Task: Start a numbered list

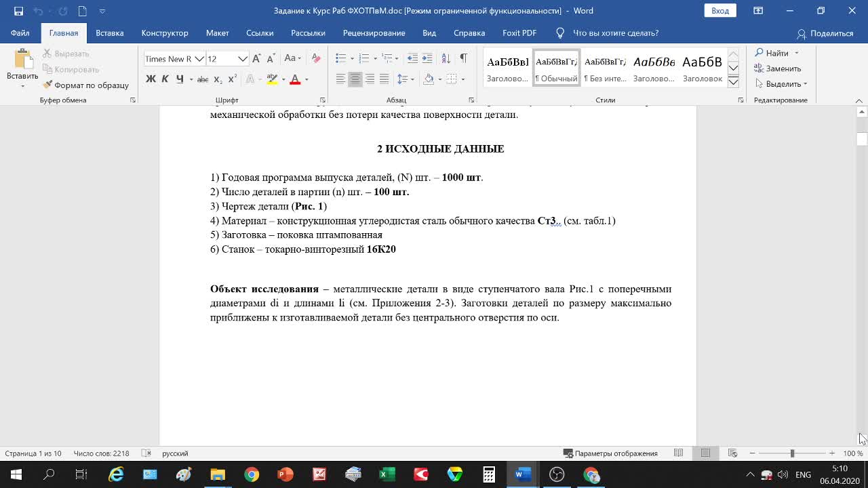Action: point(363,58)
